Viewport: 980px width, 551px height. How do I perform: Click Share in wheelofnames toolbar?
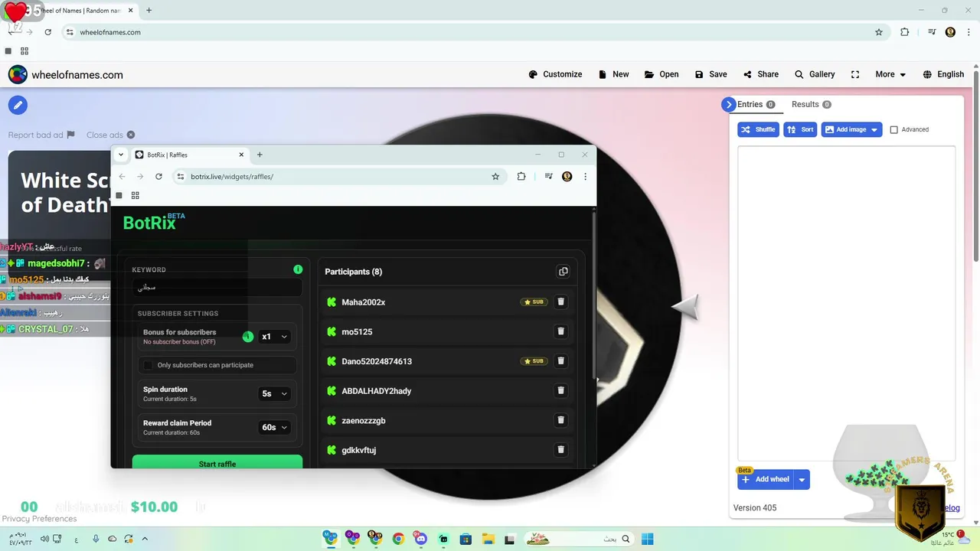760,74
